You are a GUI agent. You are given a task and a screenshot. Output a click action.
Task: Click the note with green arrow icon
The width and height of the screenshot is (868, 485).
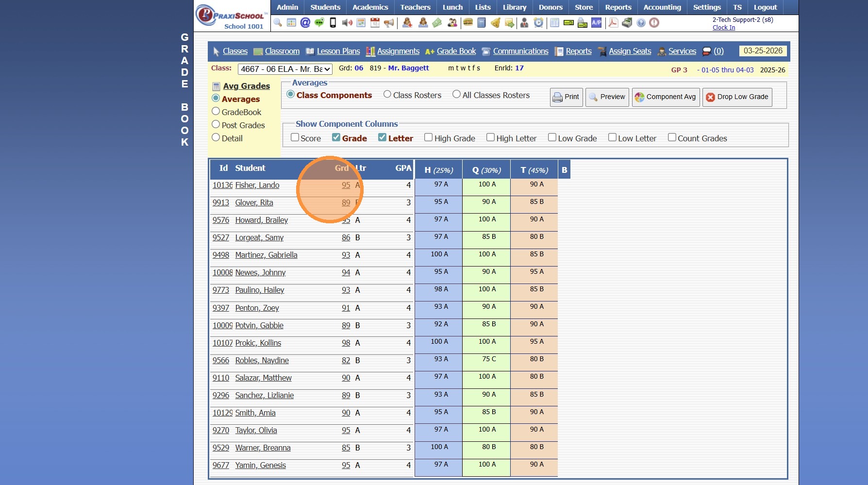[x=509, y=23]
